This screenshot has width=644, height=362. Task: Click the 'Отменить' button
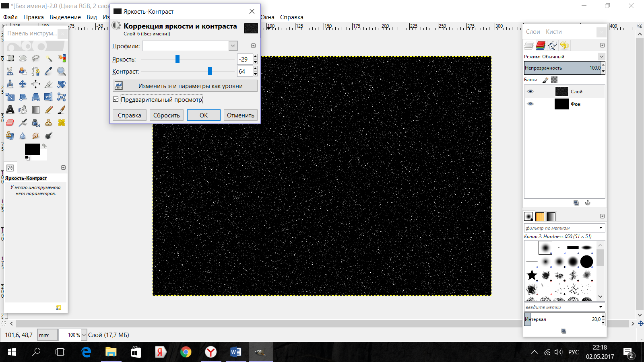click(241, 115)
